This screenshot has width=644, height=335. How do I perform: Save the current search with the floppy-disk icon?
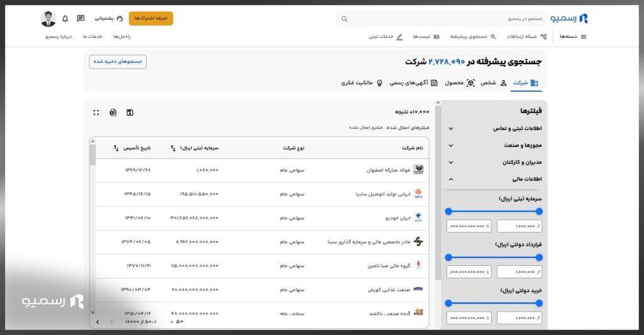[130, 113]
